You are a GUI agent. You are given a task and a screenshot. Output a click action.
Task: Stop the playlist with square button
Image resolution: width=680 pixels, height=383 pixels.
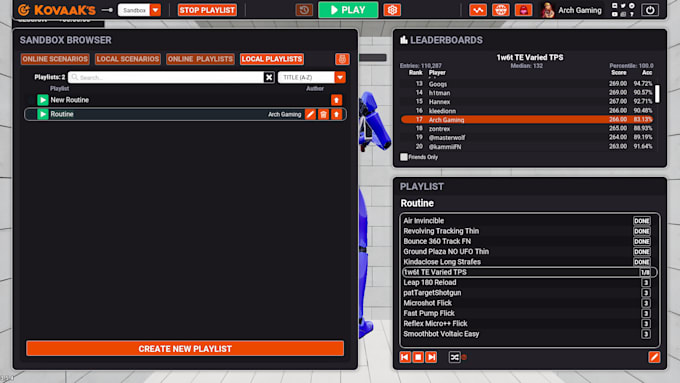pyautogui.click(x=418, y=357)
